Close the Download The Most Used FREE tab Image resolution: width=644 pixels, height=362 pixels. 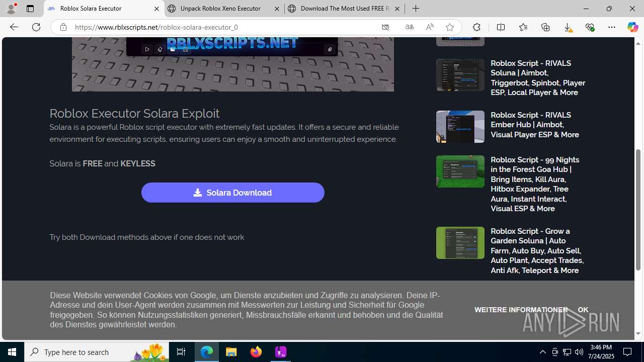[x=397, y=9]
